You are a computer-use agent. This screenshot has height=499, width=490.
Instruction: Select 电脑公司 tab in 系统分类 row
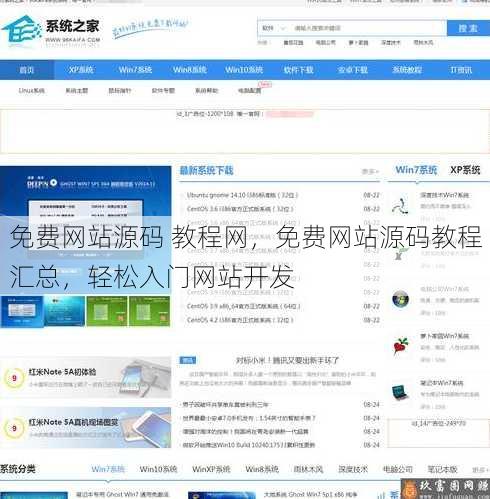[398, 469]
